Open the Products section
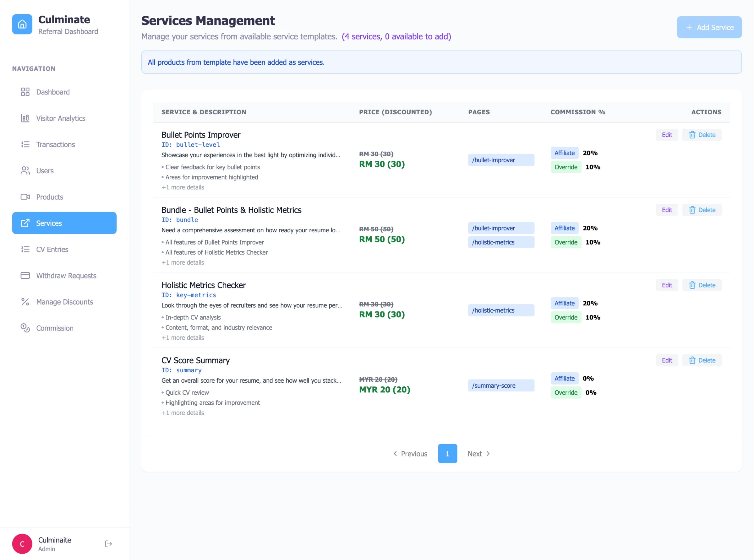 [x=64, y=197]
